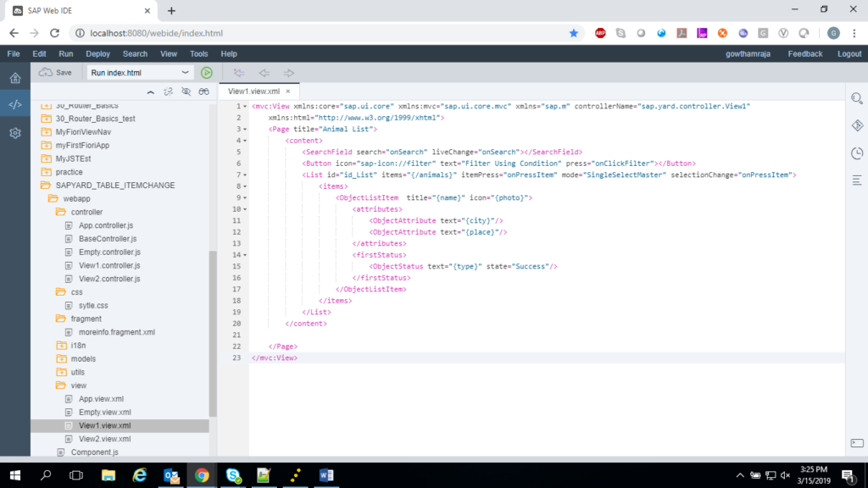868x488 pixels.
Task: Fold the List tag on line 7
Action: click(245, 175)
